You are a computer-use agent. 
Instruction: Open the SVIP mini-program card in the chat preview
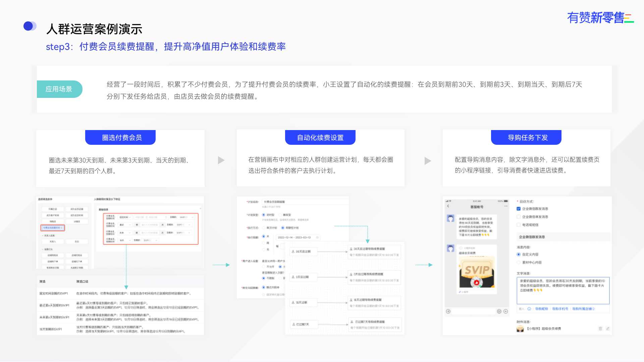(477, 269)
